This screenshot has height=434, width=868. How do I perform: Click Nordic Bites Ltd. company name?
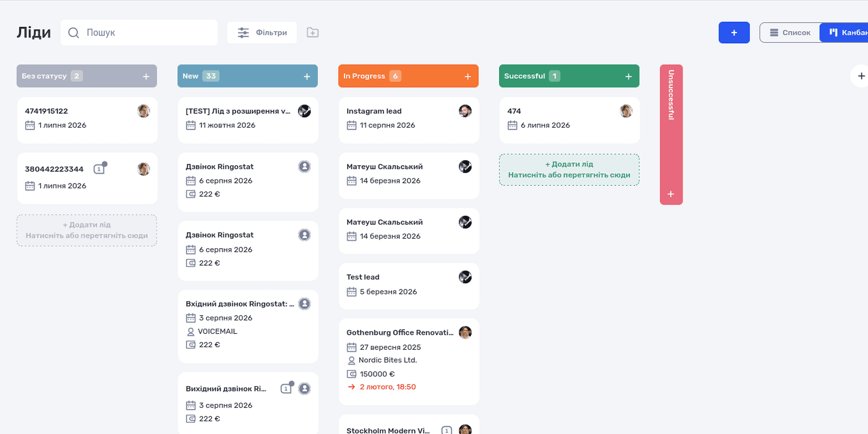pos(387,360)
